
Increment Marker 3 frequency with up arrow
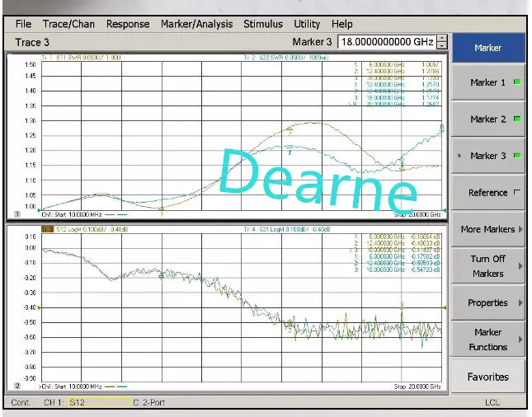[x=443, y=38]
